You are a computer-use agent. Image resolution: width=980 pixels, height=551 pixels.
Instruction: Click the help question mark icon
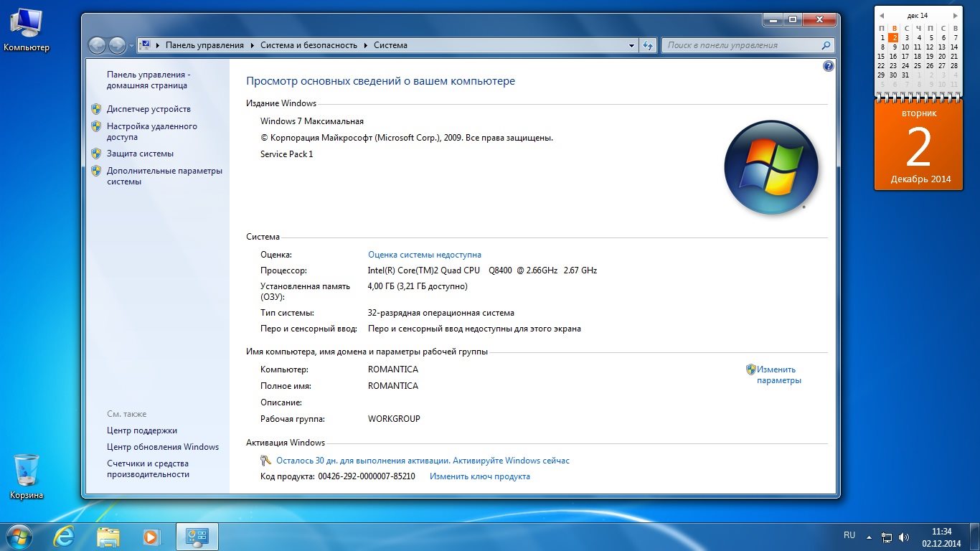coord(829,66)
